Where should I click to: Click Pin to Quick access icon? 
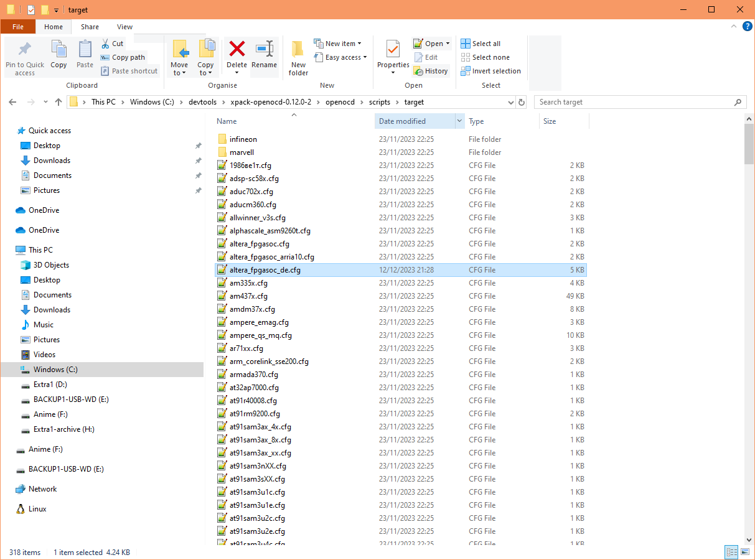click(x=25, y=56)
